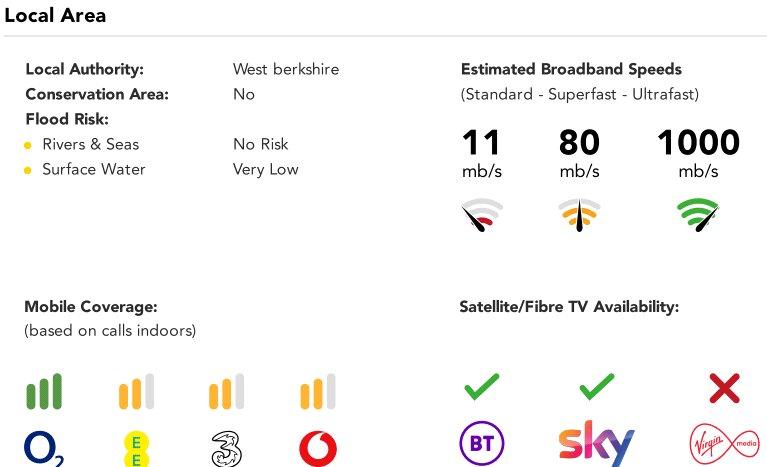Click the BT logo
The image size is (767, 467).
482,443
